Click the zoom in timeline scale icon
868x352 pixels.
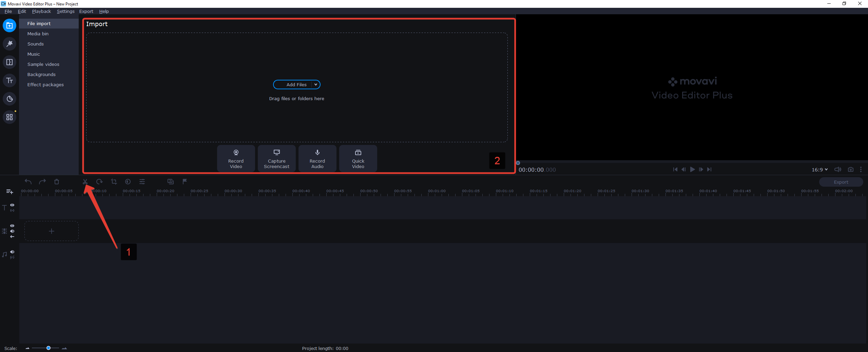[x=64, y=348]
